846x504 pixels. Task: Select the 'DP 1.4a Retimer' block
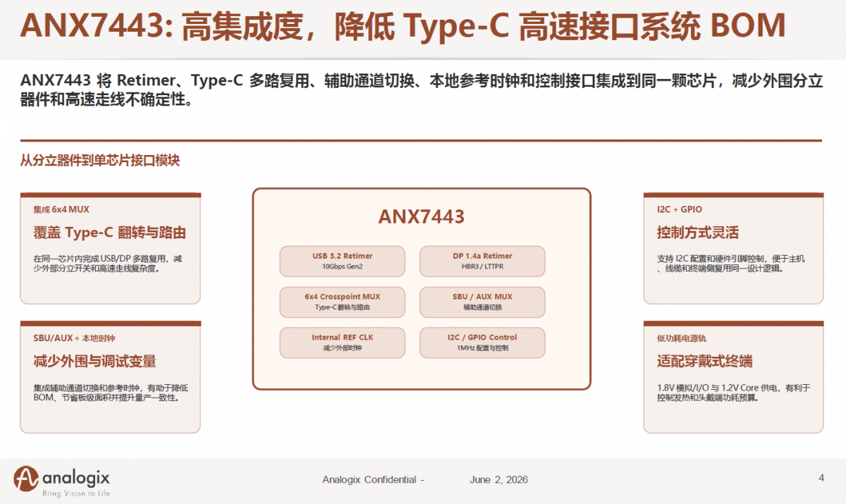point(483,261)
